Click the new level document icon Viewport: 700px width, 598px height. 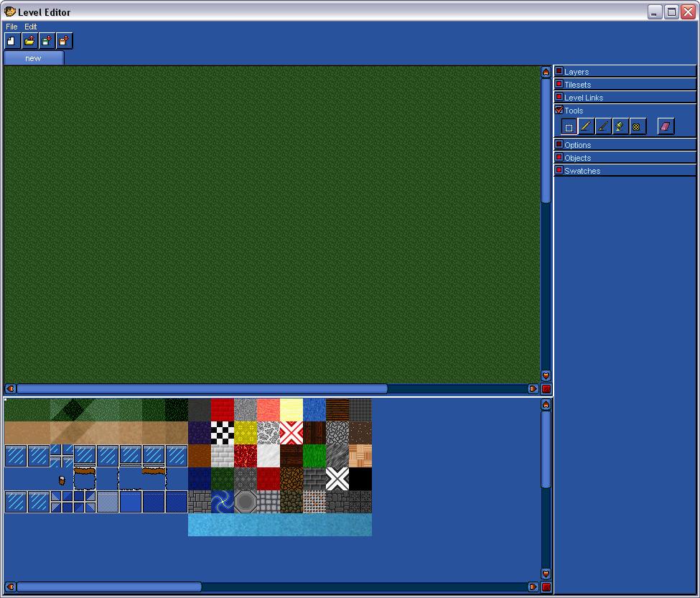click(12, 41)
